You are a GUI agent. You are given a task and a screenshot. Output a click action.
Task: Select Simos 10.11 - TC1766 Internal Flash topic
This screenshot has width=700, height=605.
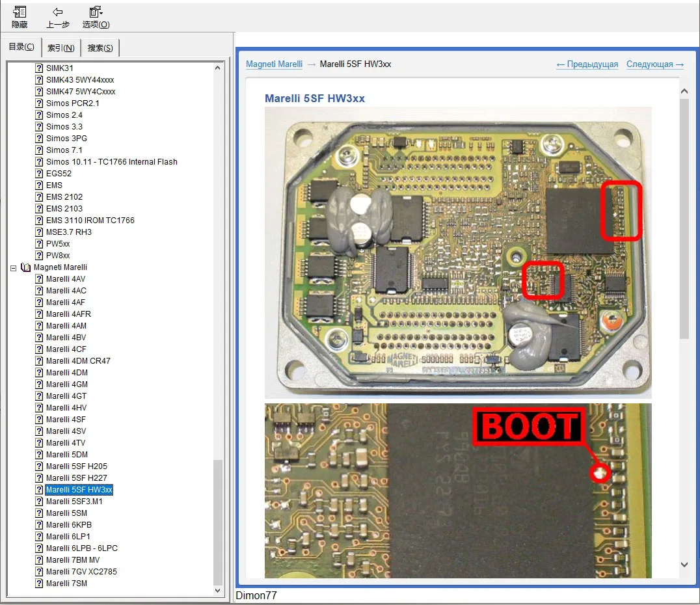tap(111, 162)
